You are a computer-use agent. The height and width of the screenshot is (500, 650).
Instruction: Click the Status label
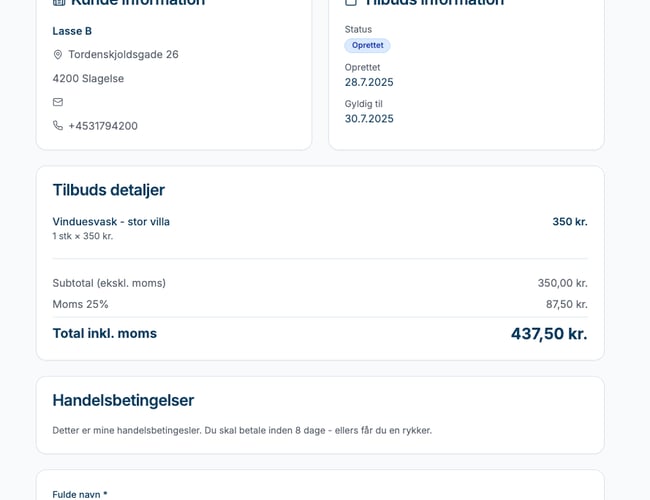pyautogui.click(x=358, y=29)
